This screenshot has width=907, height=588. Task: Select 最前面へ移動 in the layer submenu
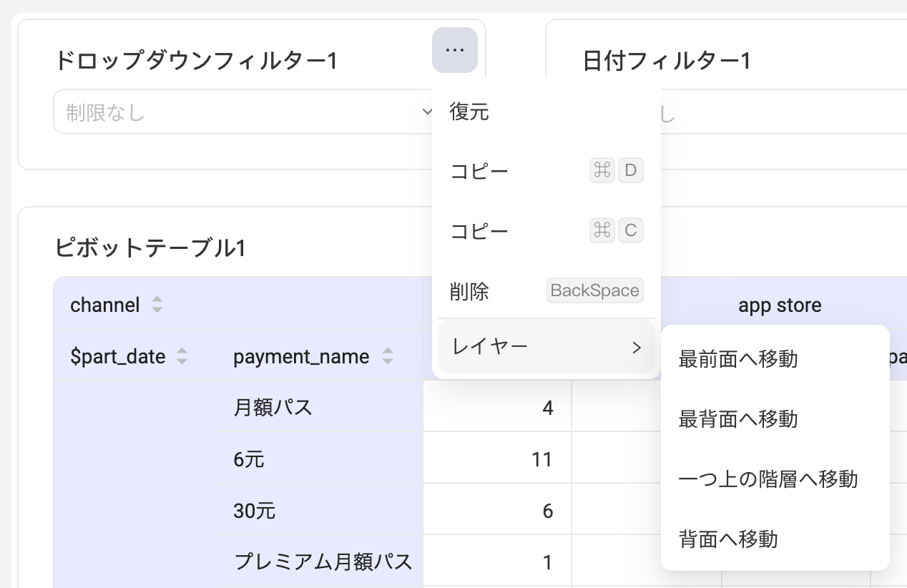775,359
